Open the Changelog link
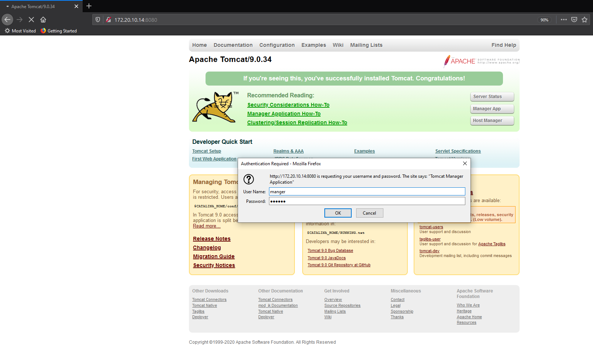The height and width of the screenshot is (364, 593). coord(207,248)
